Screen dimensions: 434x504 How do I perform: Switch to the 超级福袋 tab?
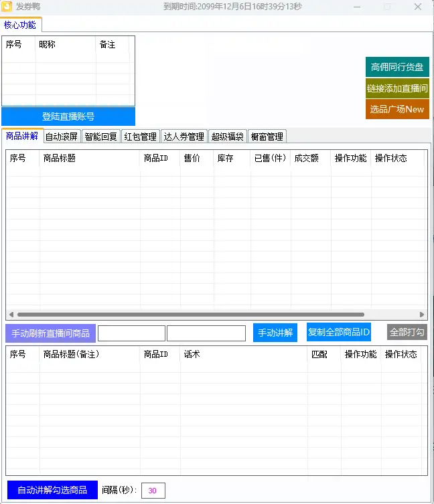pyautogui.click(x=228, y=137)
